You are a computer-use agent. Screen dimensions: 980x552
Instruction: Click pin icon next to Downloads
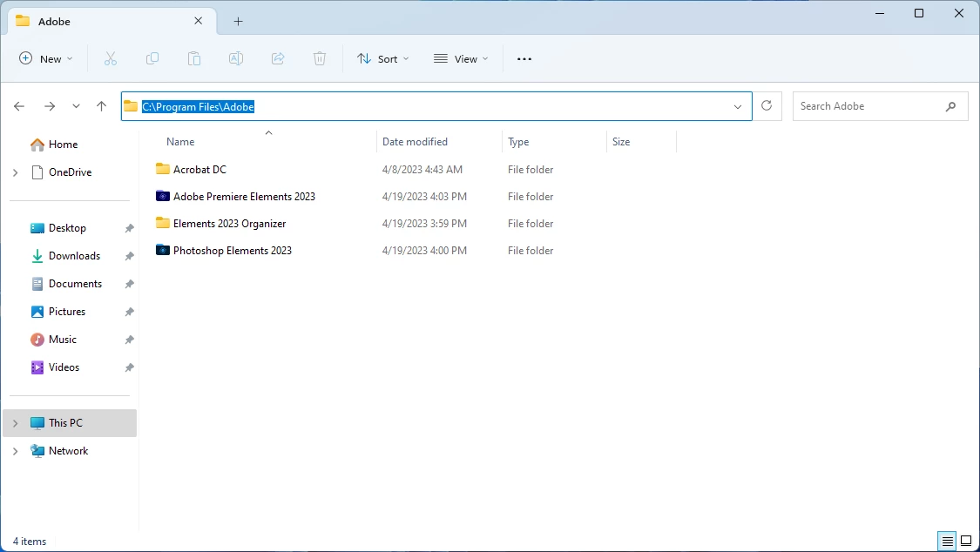point(130,256)
